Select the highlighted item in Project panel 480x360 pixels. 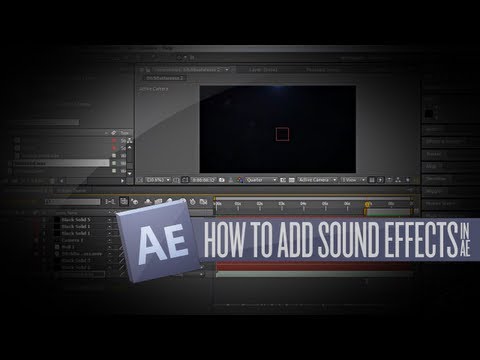click(61, 163)
